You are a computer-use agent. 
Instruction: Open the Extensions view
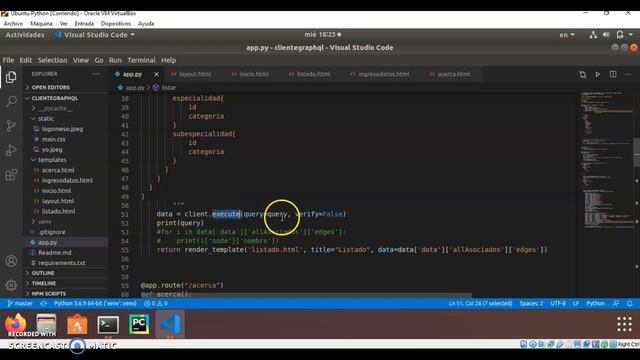click(x=11, y=175)
